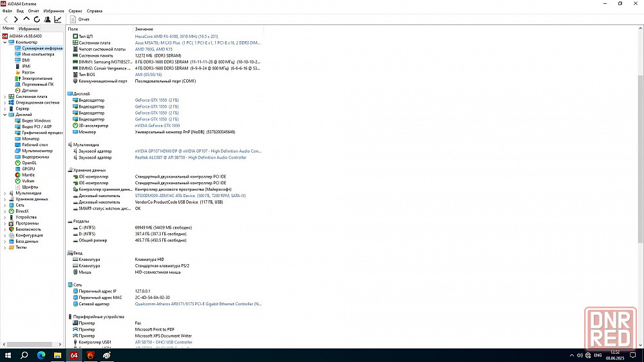Screen dimensions: 644x362
Task: Open the Вид menu
Action: click(20, 11)
